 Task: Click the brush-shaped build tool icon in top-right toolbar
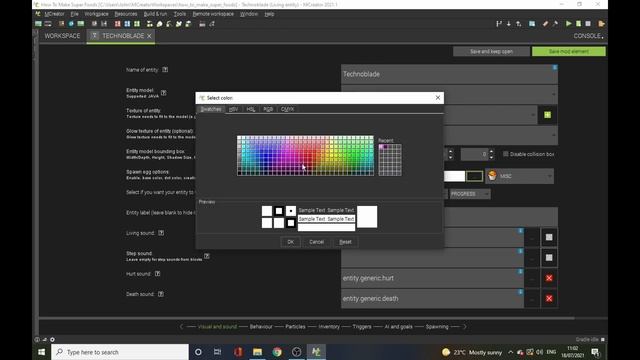tap(545, 24)
